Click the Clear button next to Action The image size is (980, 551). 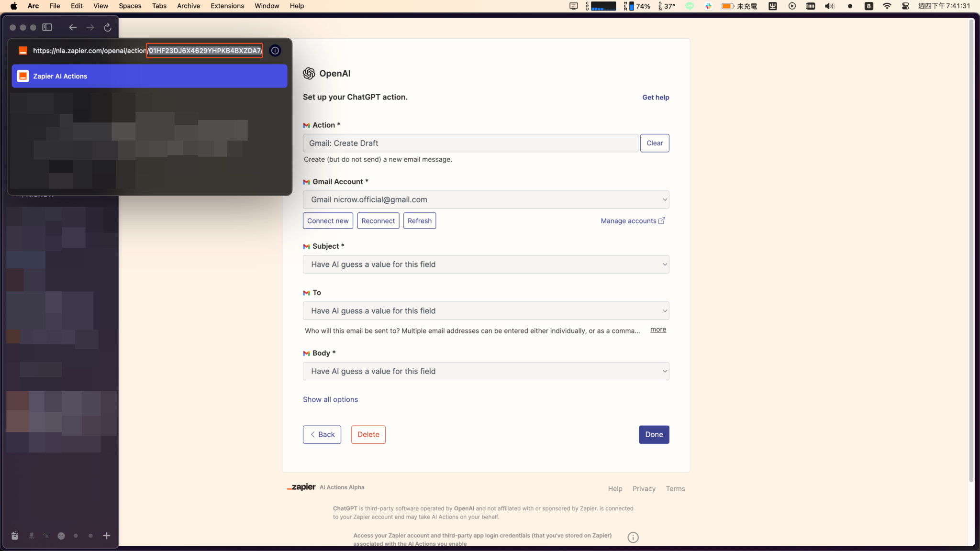(654, 143)
